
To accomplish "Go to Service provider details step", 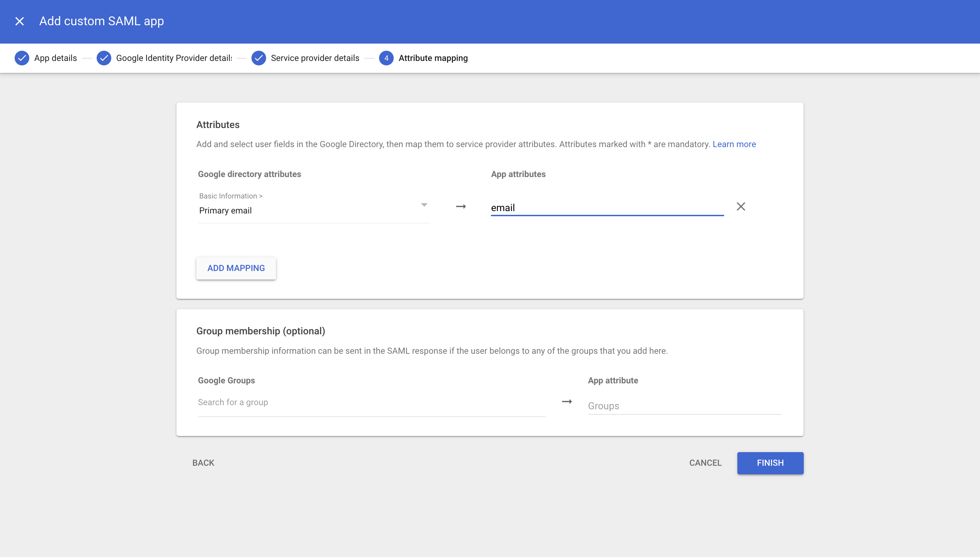I will click(315, 58).
